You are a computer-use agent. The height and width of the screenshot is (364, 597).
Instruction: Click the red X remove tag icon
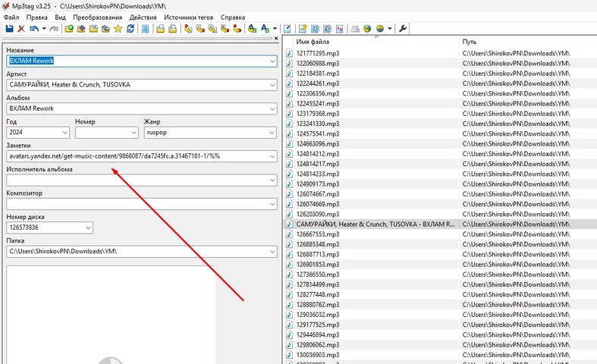[21, 29]
